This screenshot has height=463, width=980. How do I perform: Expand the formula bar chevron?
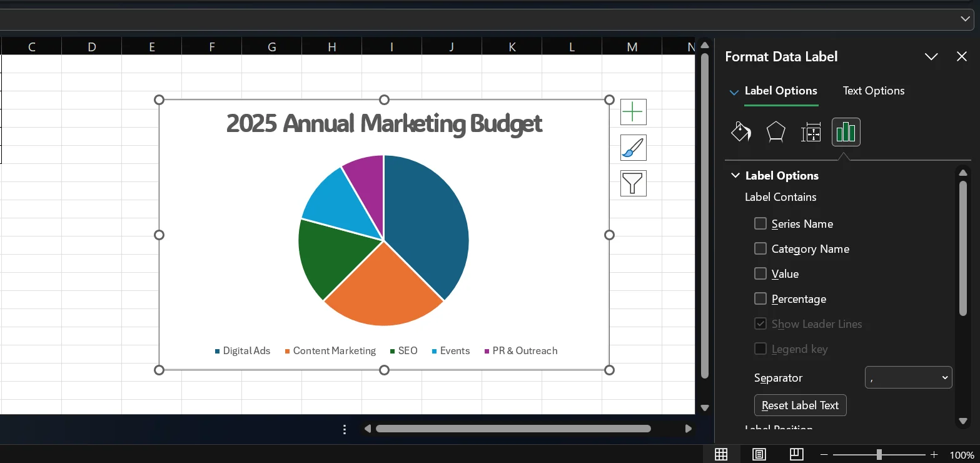pos(965,19)
